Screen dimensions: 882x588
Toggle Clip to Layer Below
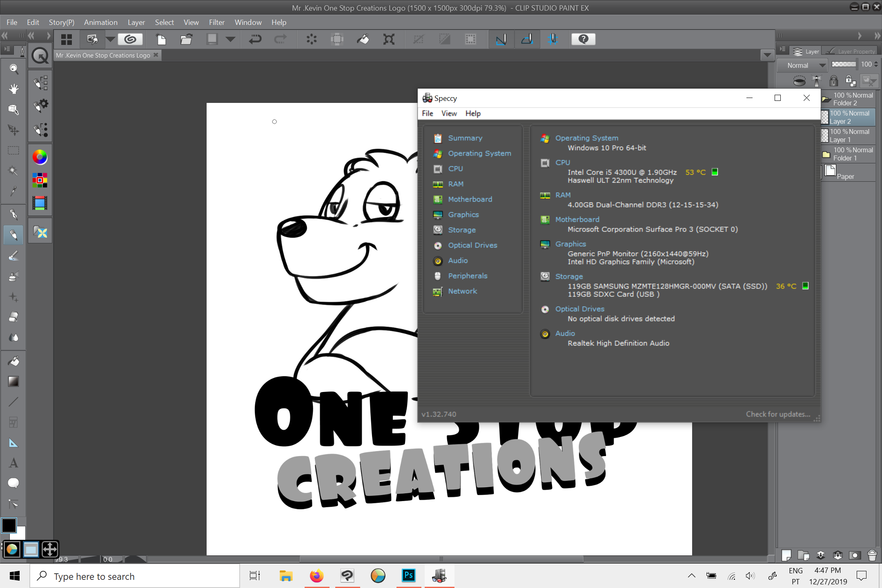tap(800, 81)
